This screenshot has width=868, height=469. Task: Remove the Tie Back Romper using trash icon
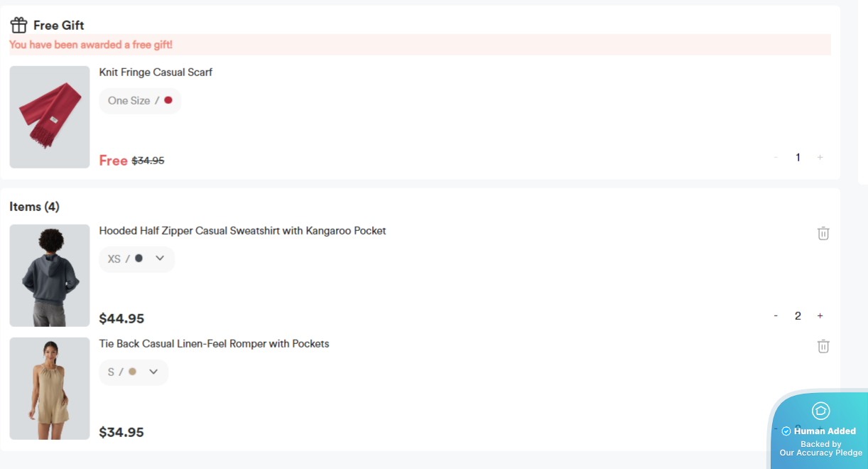coord(823,346)
